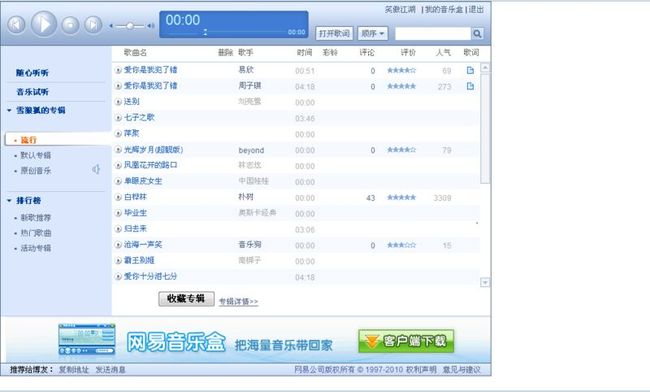Click play icon next to 归去来
The width and height of the screenshot is (650, 392).
(118, 229)
